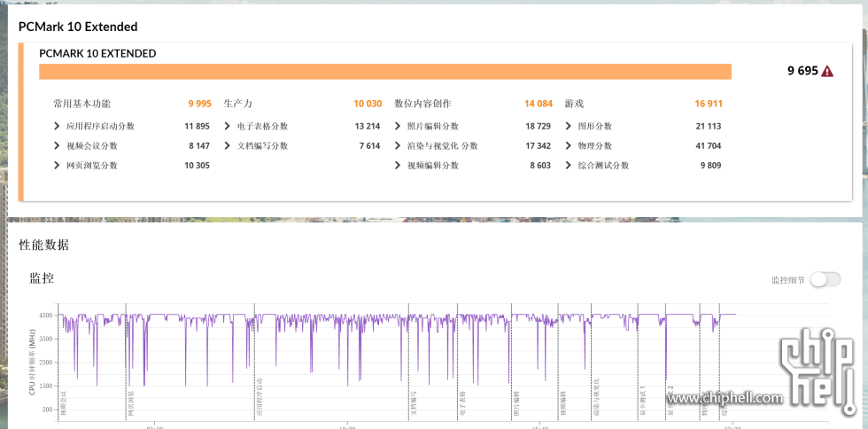The width and height of the screenshot is (868, 429).
Task: Expand 图形分数 under 游戏
Action: (569, 127)
